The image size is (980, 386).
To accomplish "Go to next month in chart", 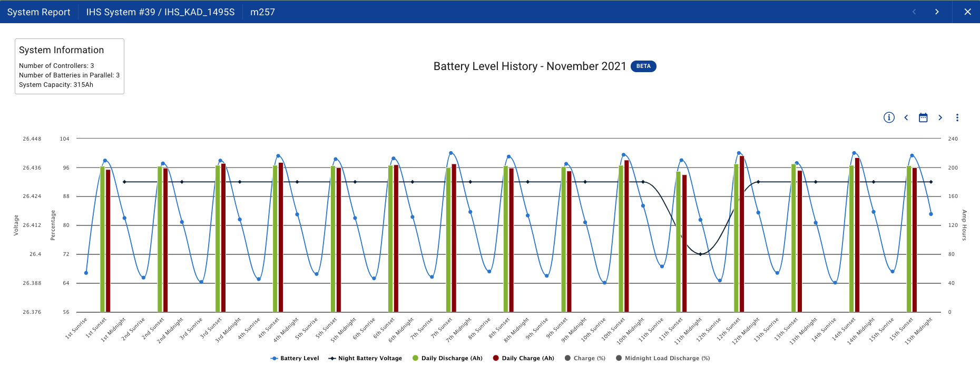I will click(x=940, y=117).
